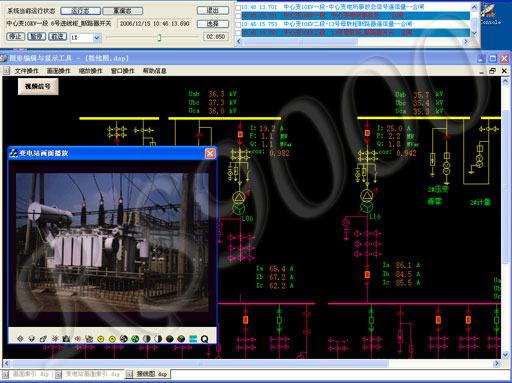Open the 缩放操作 menu
This screenshot has width=512, height=383.
tap(90, 71)
